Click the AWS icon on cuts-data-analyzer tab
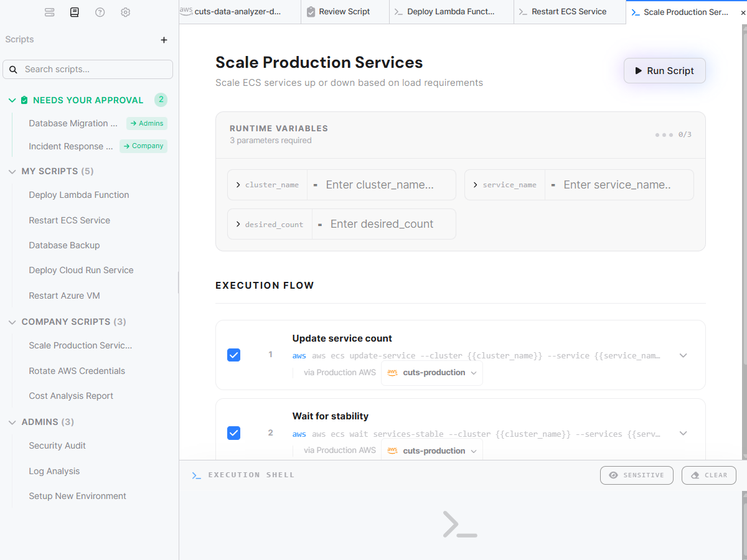 click(186, 11)
